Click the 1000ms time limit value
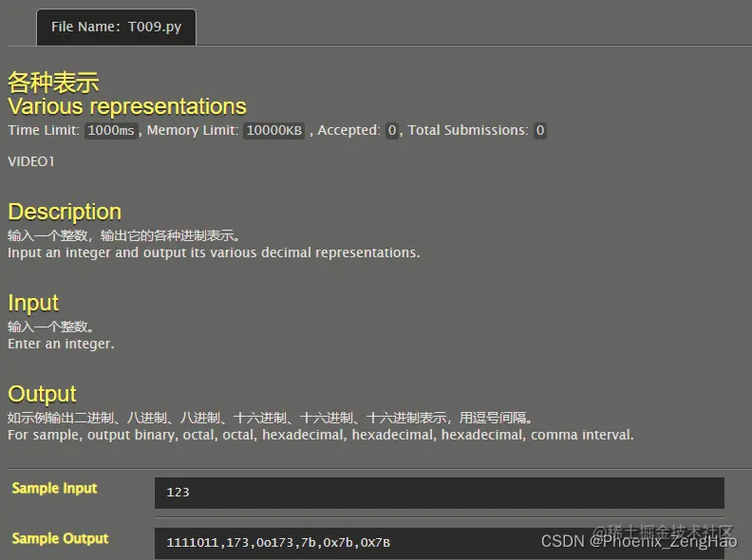 111,130
